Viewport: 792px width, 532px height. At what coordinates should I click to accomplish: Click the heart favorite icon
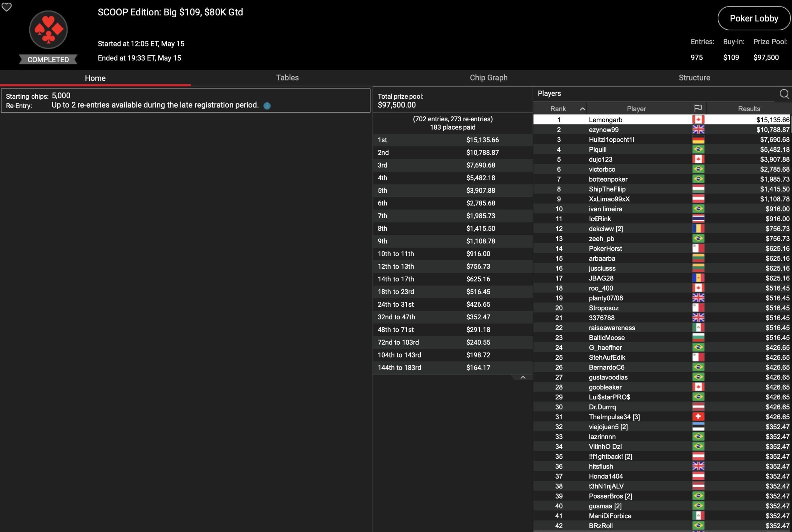tap(7, 7)
